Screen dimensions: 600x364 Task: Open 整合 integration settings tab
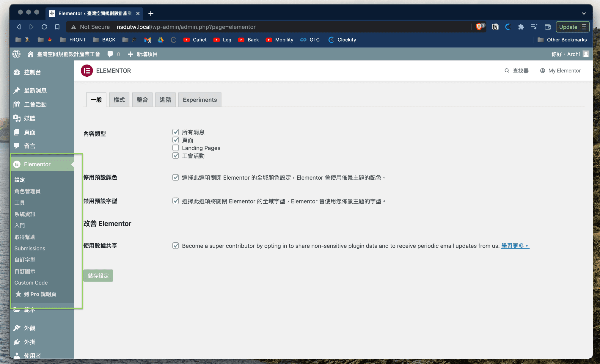(x=142, y=99)
